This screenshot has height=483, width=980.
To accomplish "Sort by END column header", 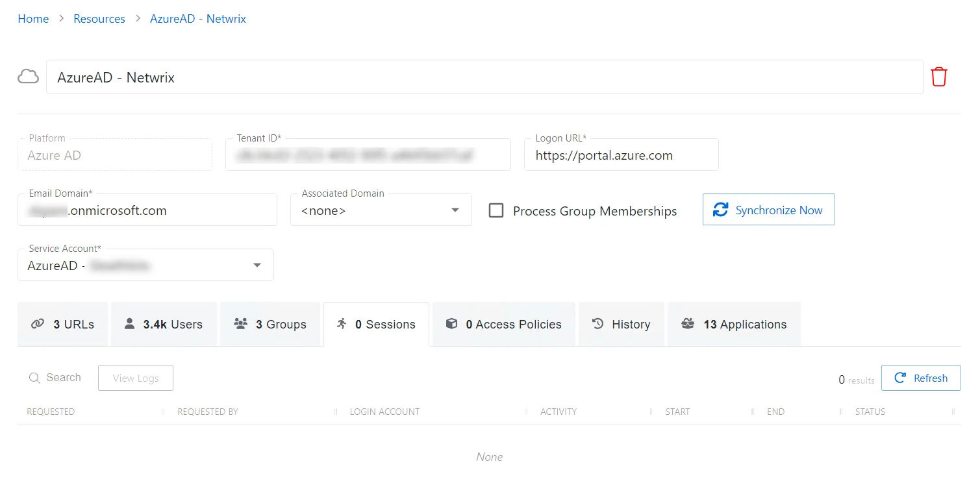I will (775, 412).
